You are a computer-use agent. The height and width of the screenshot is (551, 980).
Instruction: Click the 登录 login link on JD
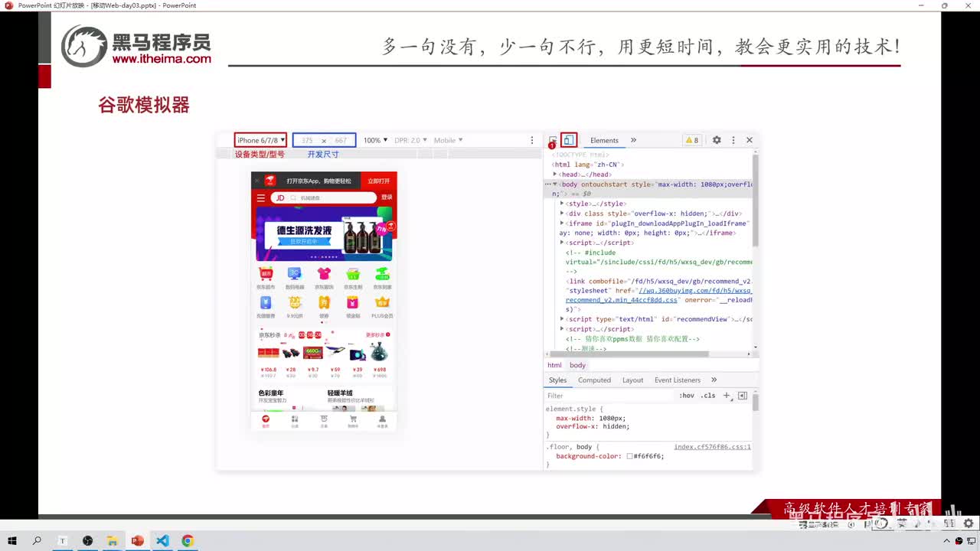pyautogui.click(x=387, y=197)
